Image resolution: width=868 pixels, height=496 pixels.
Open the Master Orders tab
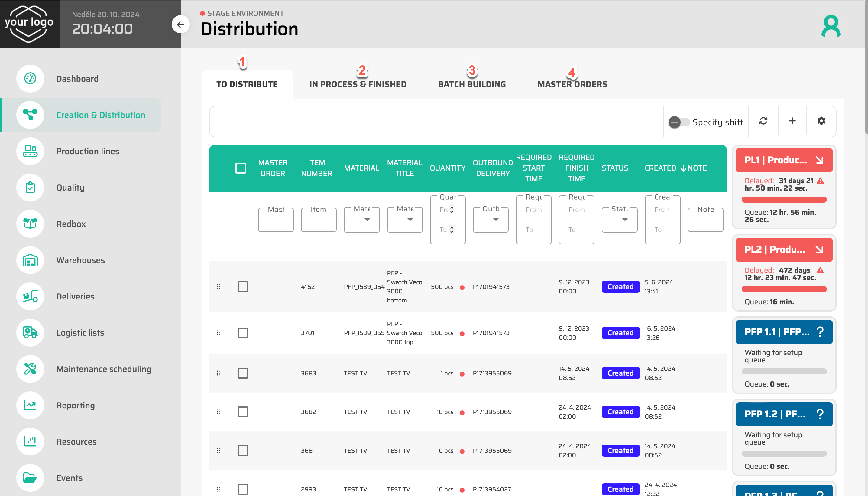[x=572, y=84]
